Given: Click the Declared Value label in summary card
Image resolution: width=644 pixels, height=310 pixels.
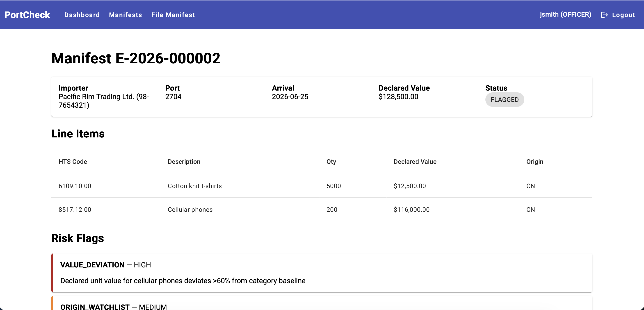Looking at the screenshot, I should (404, 88).
